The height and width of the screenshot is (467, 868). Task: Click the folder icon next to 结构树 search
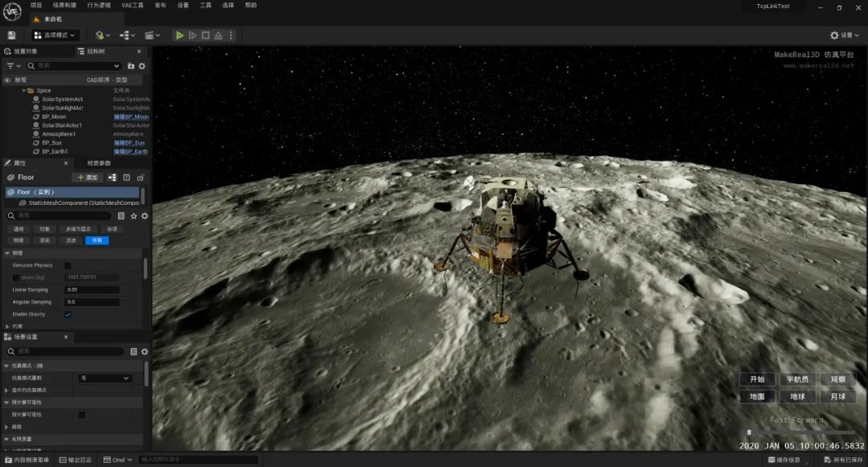(x=131, y=66)
